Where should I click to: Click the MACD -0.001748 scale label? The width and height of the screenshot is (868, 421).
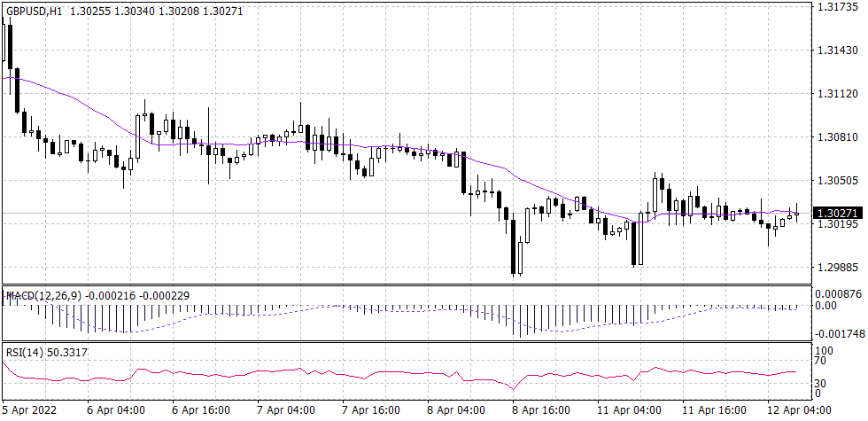click(x=838, y=332)
